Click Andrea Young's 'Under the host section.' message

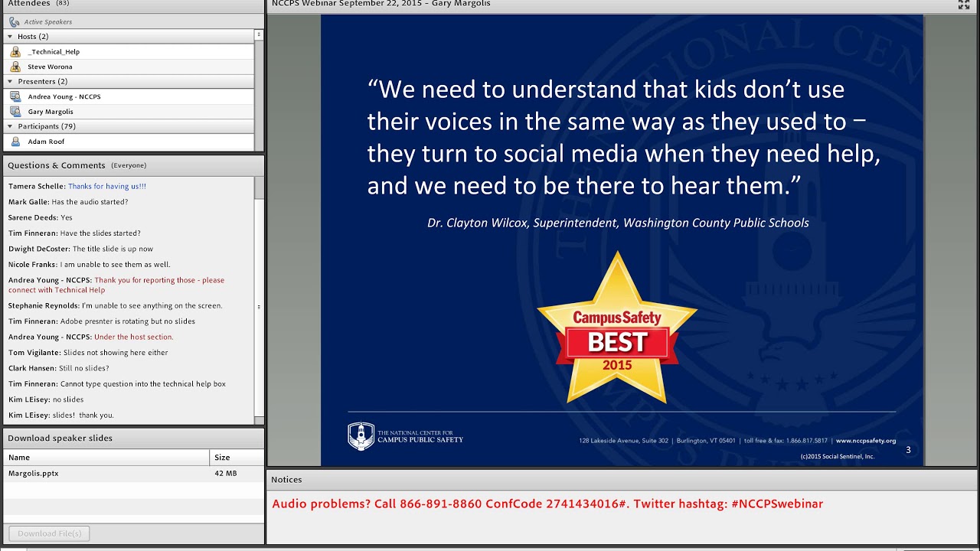click(x=91, y=337)
